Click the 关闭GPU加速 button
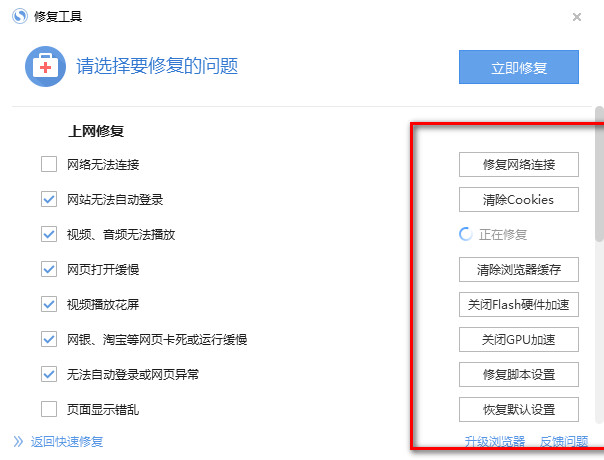Image resolution: width=604 pixels, height=460 pixels. click(x=518, y=339)
